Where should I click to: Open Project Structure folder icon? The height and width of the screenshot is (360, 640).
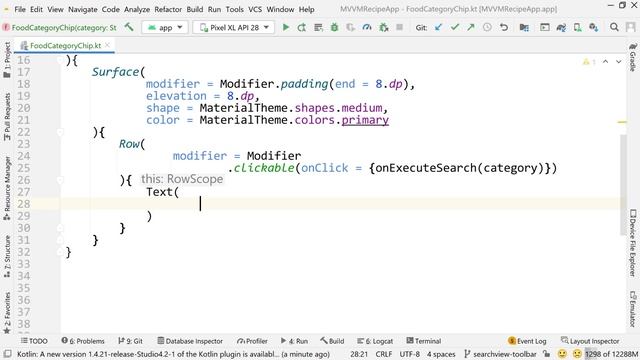click(x=524, y=27)
